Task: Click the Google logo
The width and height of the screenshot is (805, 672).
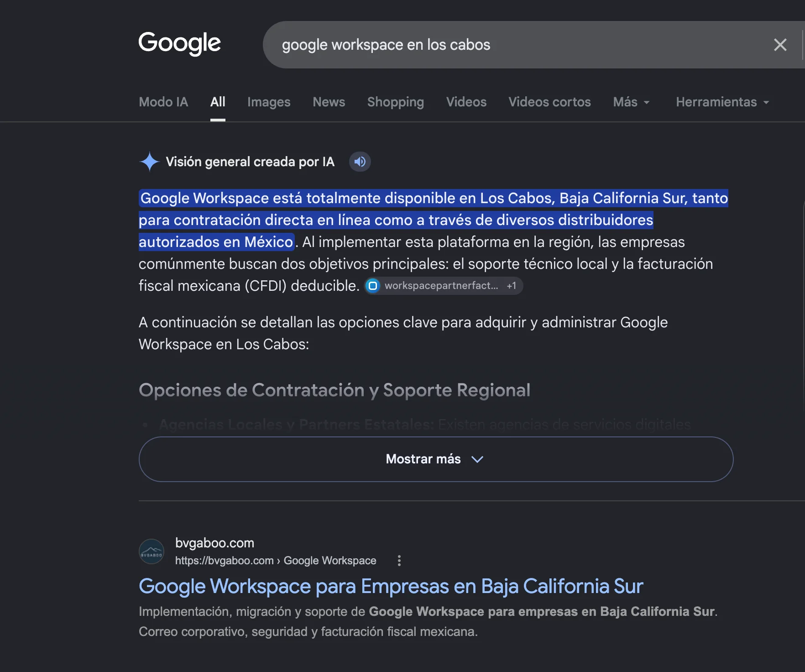Action: click(x=180, y=44)
